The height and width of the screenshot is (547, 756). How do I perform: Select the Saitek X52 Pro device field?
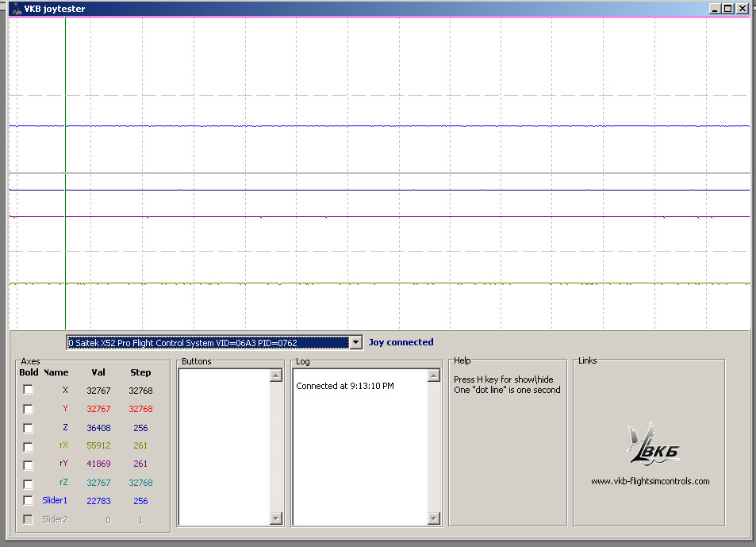tap(207, 343)
